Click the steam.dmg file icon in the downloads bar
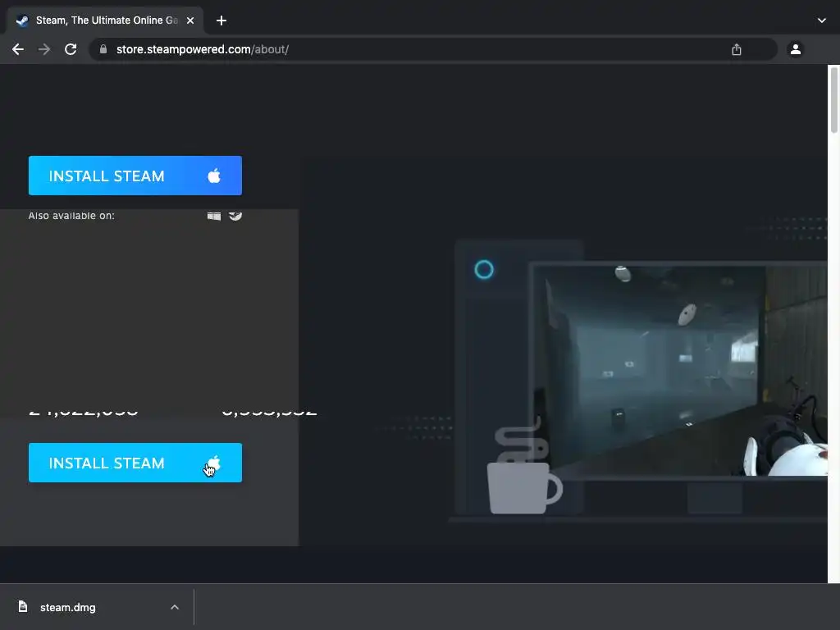Image resolution: width=840 pixels, height=630 pixels. (22, 606)
